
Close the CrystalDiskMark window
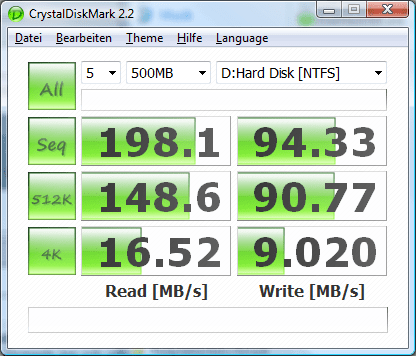pyautogui.click(x=387, y=10)
